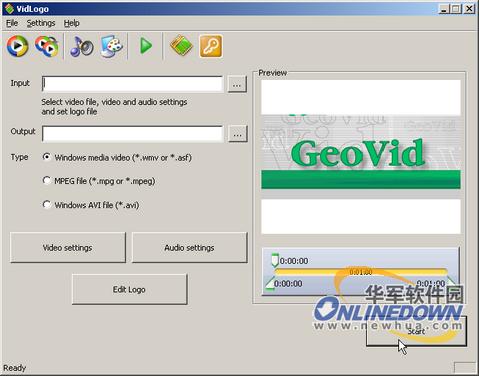Click the multiple play discs toolbar icon
The height and width of the screenshot is (376, 479).
(x=47, y=46)
